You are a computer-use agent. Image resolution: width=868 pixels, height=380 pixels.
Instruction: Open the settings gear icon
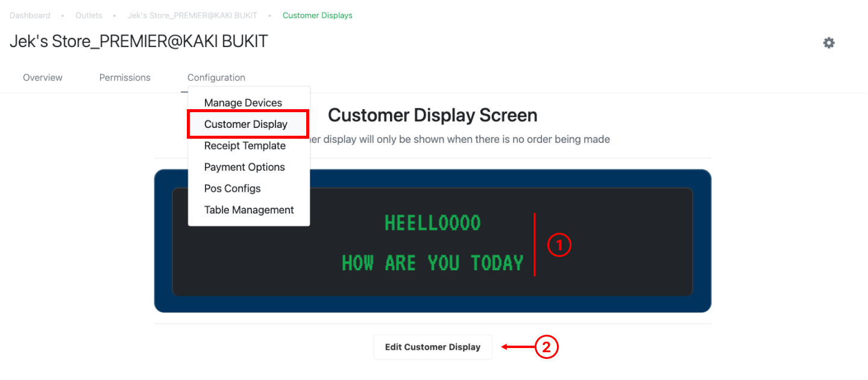(829, 43)
